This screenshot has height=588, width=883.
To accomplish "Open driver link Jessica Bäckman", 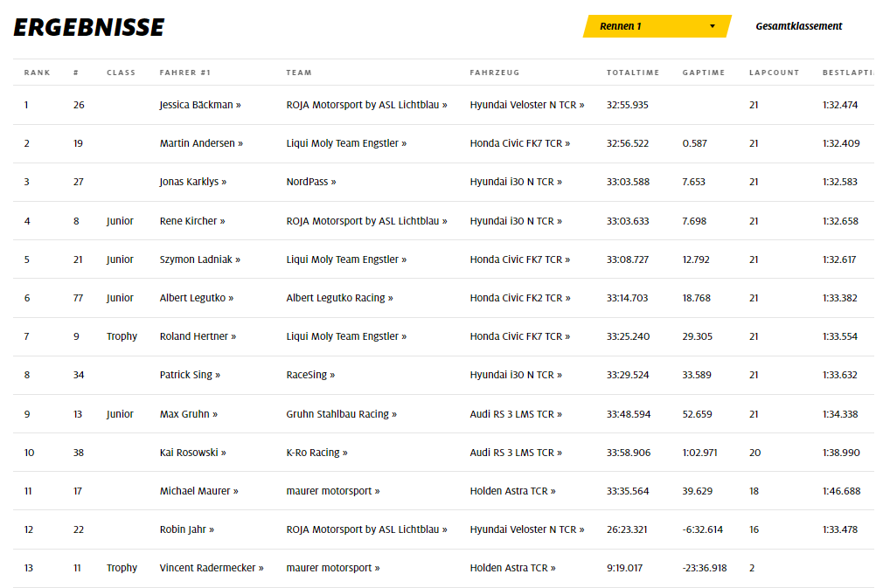I will [200, 105].
